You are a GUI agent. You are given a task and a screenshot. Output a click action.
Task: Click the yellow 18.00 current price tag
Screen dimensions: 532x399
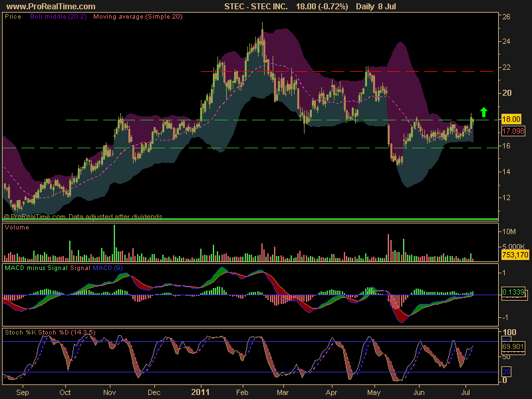(511, 119)
